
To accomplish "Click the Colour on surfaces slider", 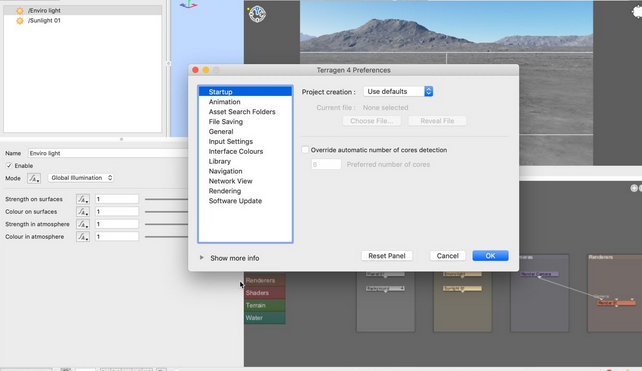I will (x=166, y=212).
